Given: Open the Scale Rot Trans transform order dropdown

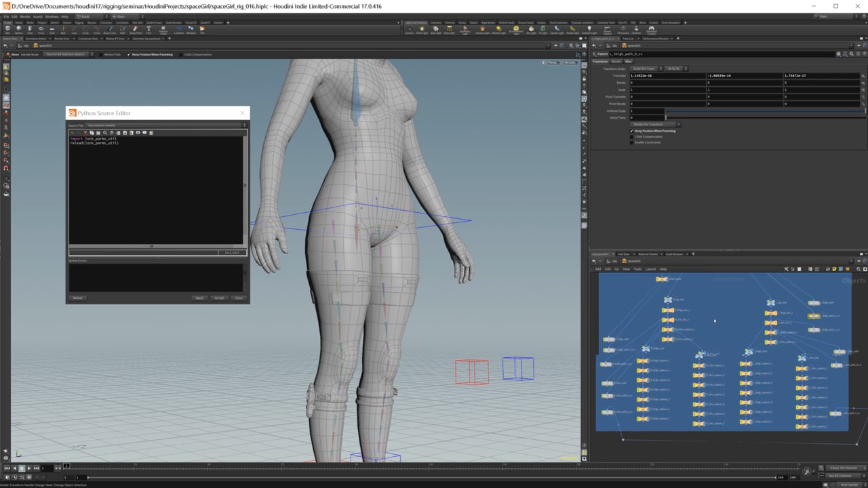Looking at the screenshot, I should [x=645, y=68].
